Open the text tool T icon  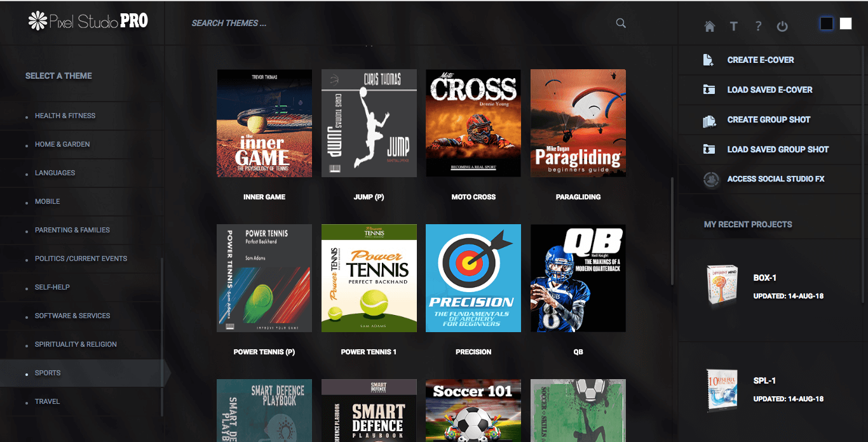(x=733, y=26)
